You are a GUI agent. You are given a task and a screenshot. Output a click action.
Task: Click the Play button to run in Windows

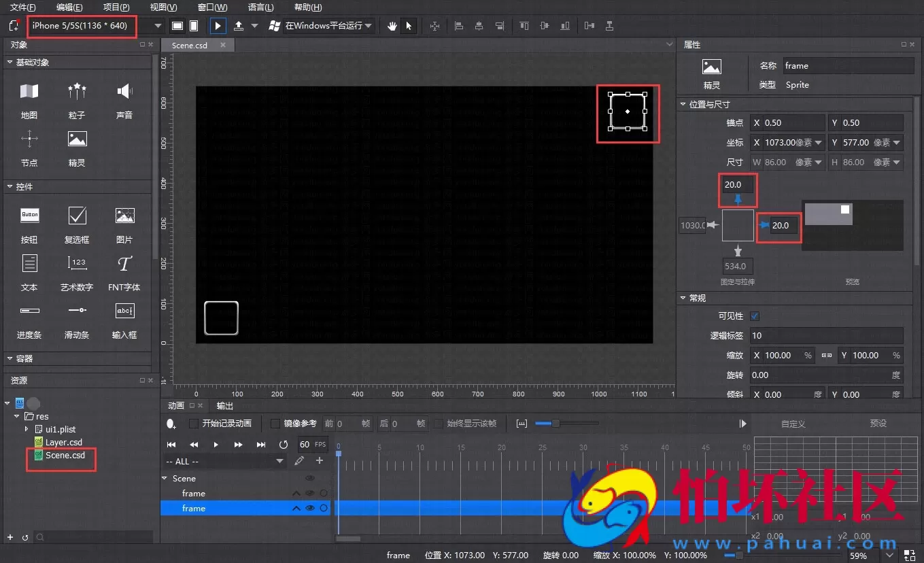click(217, 25)
